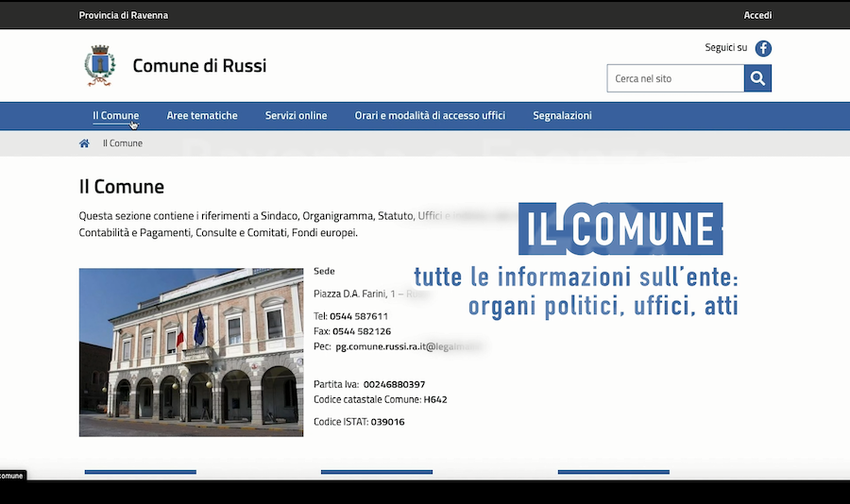
Task: Click the Comune di Russi crest logo
Action: click(99, 65)
